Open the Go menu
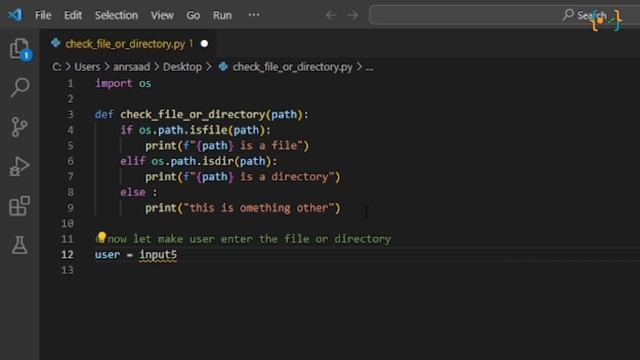Viewport: 640px width, 360px height. 193,16
